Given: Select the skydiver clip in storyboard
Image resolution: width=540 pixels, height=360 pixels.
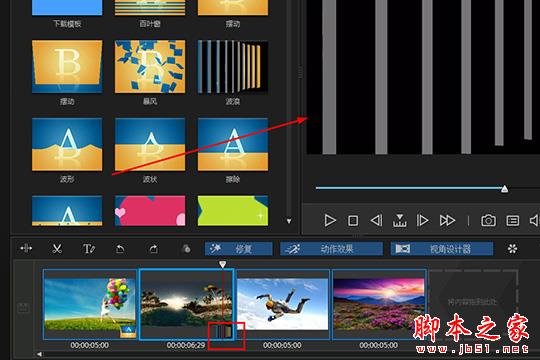Looking at the screenshot, I should click(283, 305).
